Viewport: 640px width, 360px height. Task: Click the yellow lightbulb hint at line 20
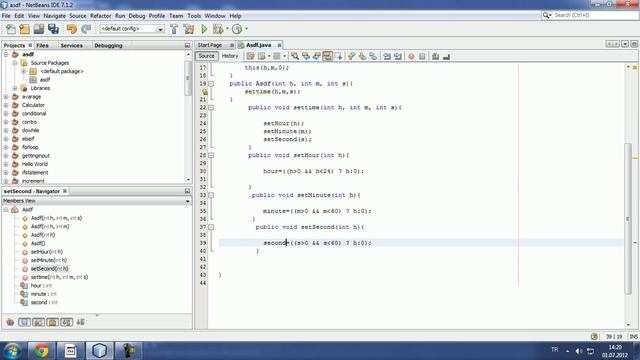(x=204, y=92)
